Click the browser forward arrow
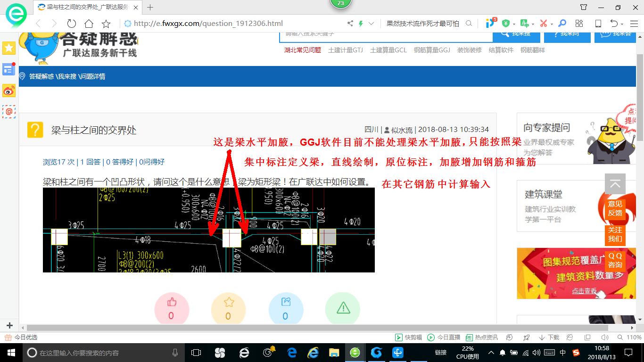644x362 pixels. (x=54, y=24)
